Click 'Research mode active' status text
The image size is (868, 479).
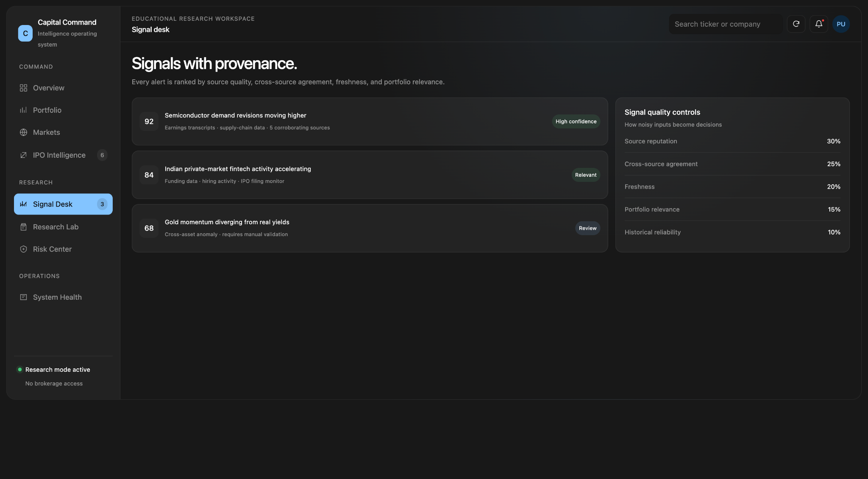[58, 370]
